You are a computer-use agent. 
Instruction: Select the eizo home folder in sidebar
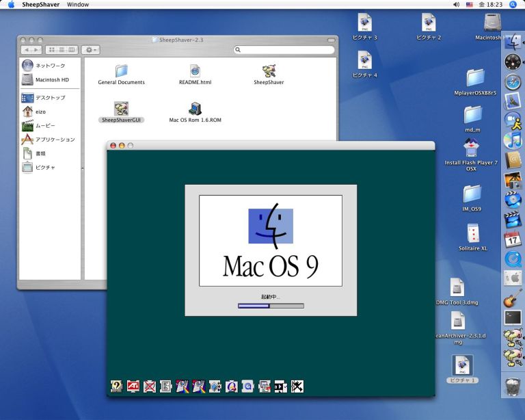(x=49, y=111)
